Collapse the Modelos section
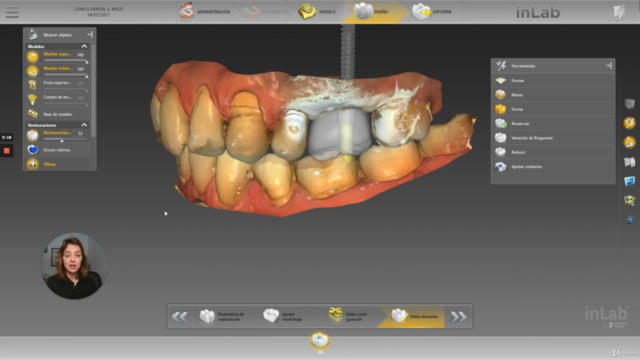The width and height of the screenshot is (640, 360). click(x=84, y=46)
